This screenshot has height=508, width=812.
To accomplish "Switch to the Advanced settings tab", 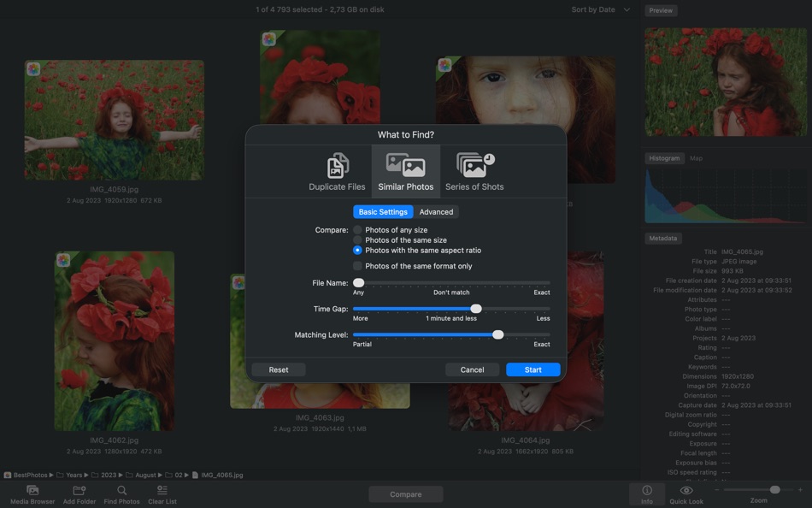I will (x=436, y=211).
